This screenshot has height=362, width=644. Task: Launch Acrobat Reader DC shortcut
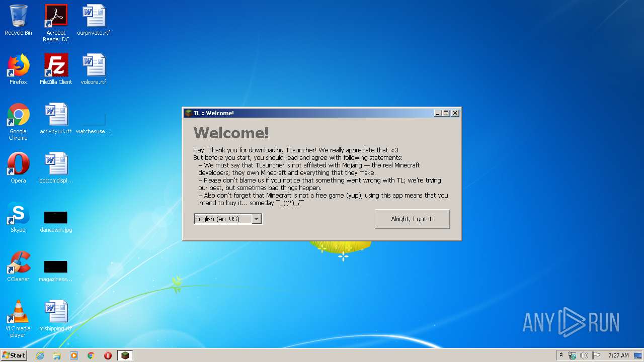pyautogui.click(x=56, y=23)
